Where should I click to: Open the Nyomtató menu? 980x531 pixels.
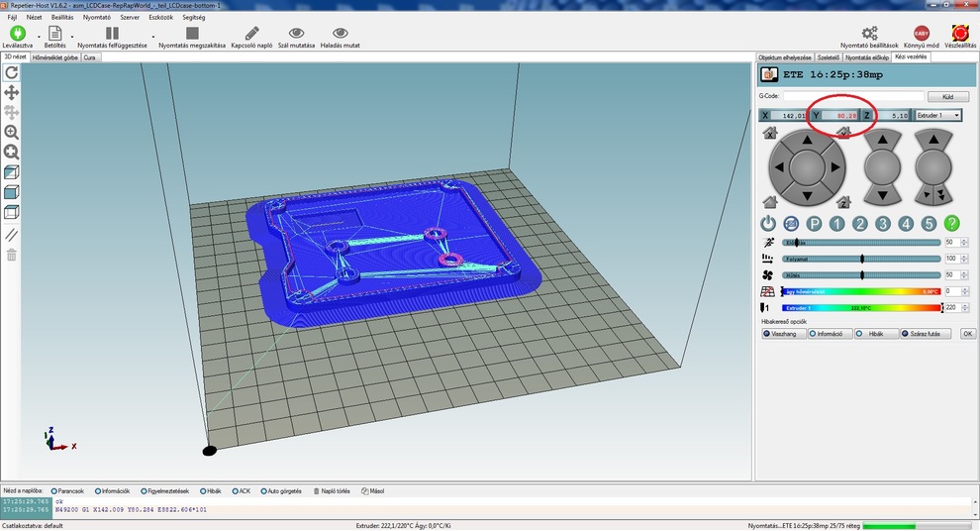(97, 17)
